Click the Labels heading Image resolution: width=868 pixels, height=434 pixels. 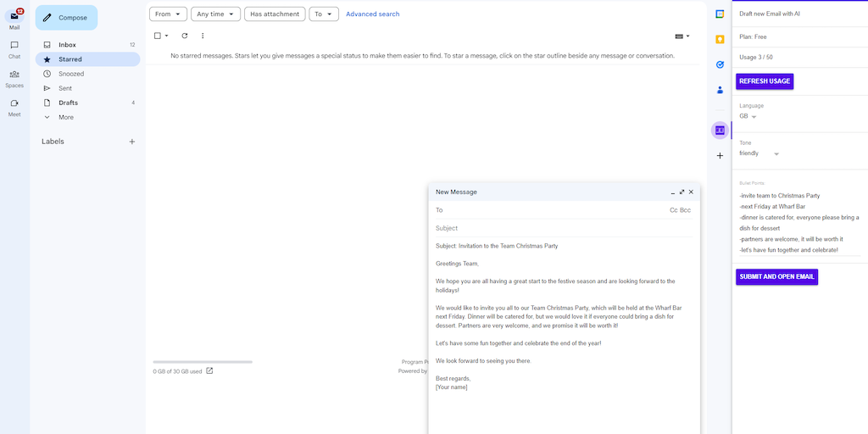53,142
